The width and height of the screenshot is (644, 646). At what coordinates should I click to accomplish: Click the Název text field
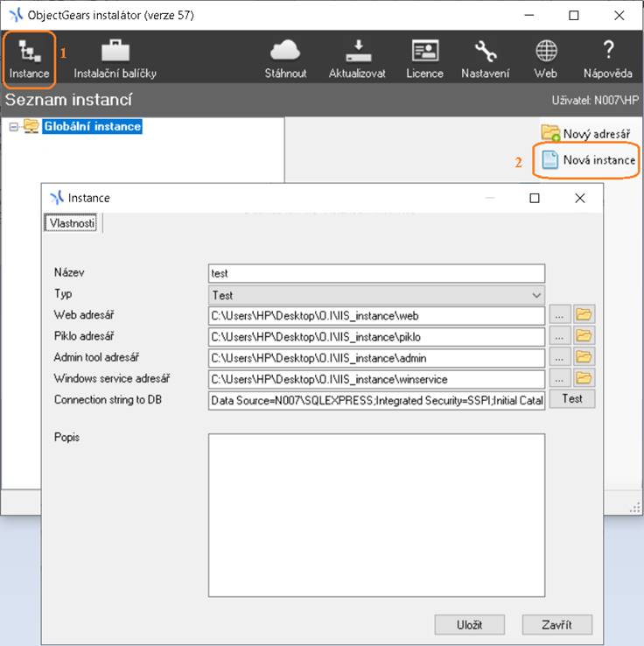click(376, 273)
